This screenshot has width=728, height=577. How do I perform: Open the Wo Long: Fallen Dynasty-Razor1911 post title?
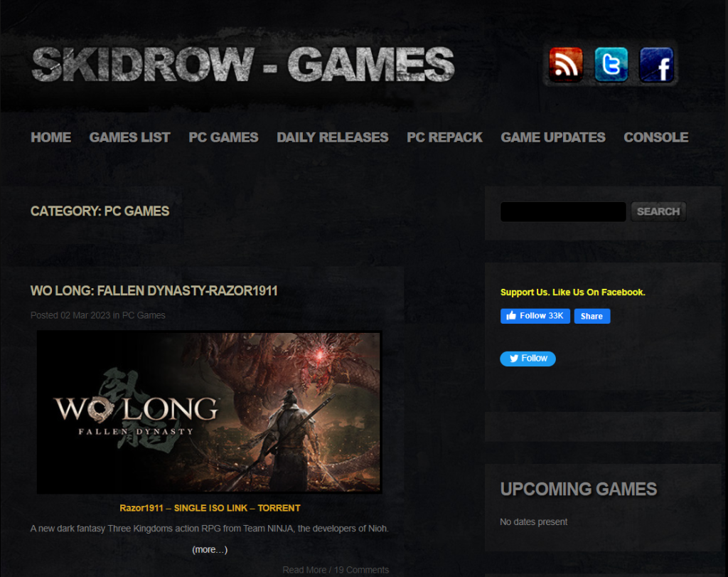click(x=154, y=291)
